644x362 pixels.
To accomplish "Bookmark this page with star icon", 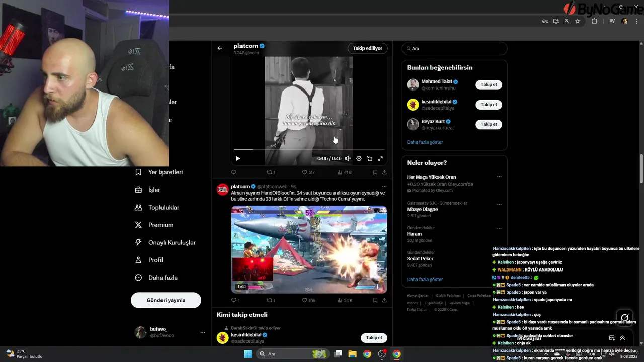I will point(578,21).
